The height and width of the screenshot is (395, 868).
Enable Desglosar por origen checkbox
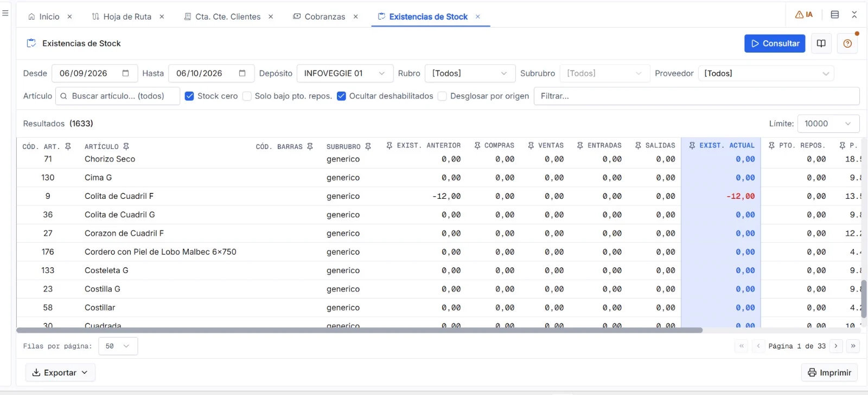[x=442, y=96]
